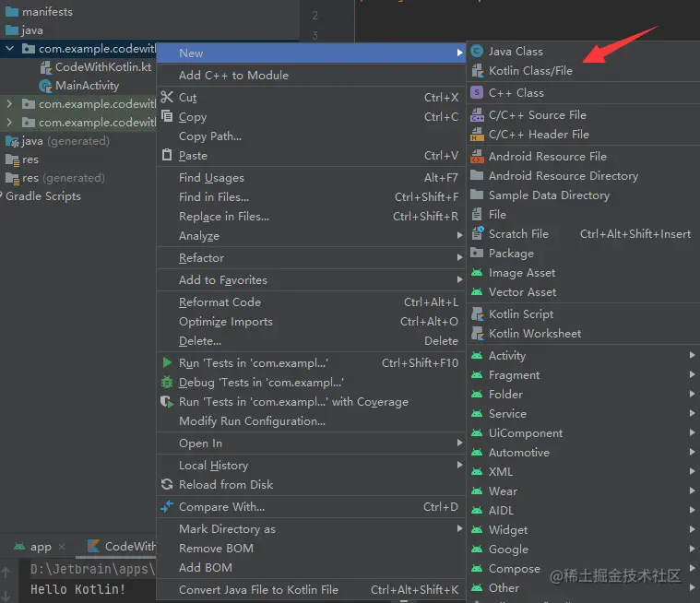Expand the Local History submenu arrow
This screenshot has width=700, height=603.
pyautogui.click(x=460, y=465)
